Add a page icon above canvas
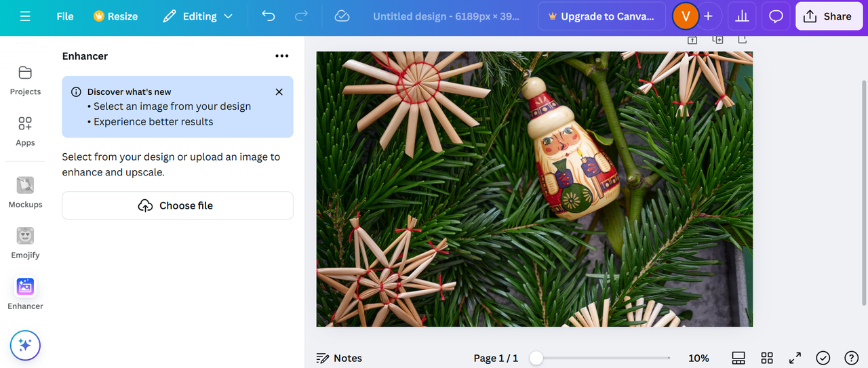 click(x=743, y=40)
